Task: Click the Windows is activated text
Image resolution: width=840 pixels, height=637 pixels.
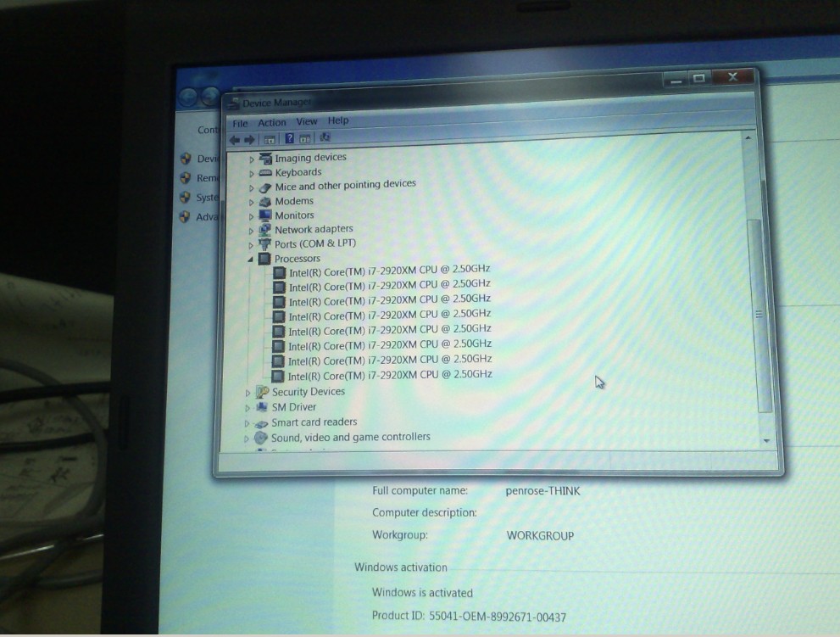Action: (x=423, y=593)
